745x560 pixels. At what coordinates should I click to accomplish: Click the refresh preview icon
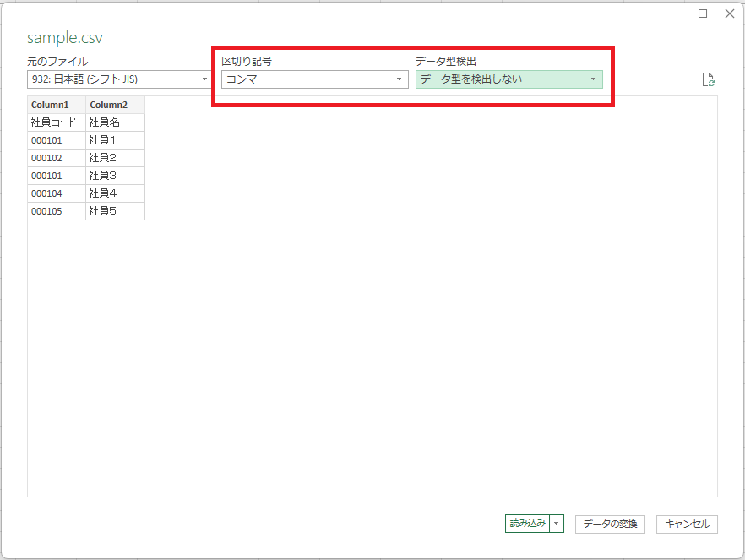click(708, 78)
